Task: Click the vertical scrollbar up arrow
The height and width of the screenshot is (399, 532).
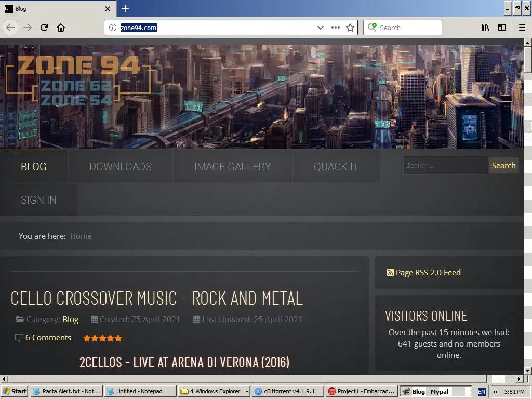Action: [527, 43]
